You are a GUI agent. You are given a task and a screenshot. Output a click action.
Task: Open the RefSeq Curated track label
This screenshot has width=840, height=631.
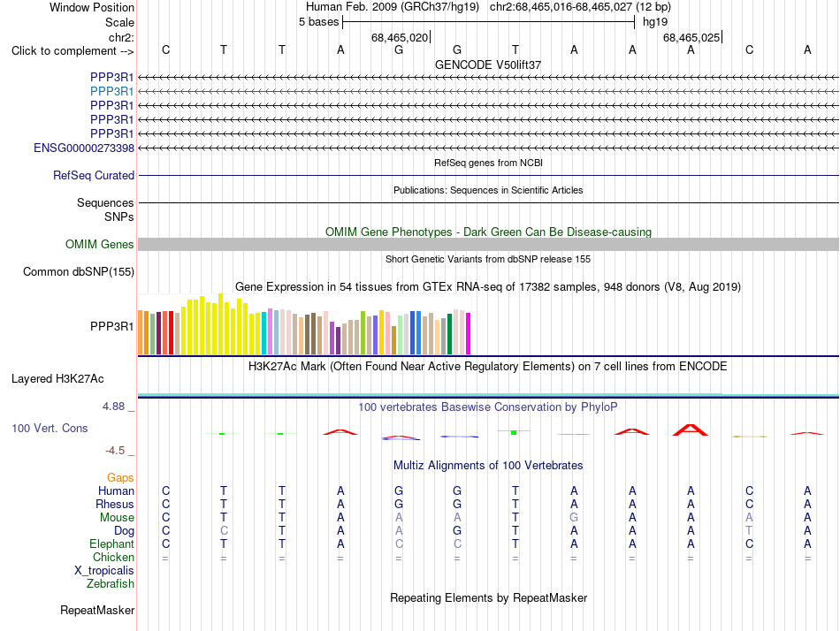pos(94,175)
